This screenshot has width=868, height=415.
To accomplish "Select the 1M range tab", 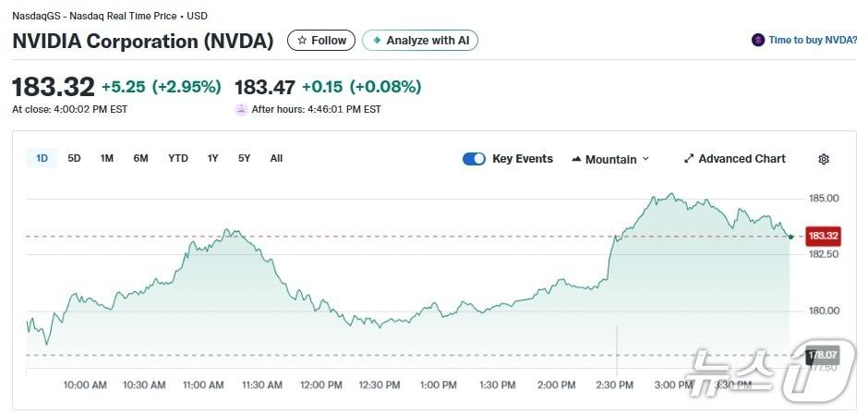I will (x=107, y=158).
